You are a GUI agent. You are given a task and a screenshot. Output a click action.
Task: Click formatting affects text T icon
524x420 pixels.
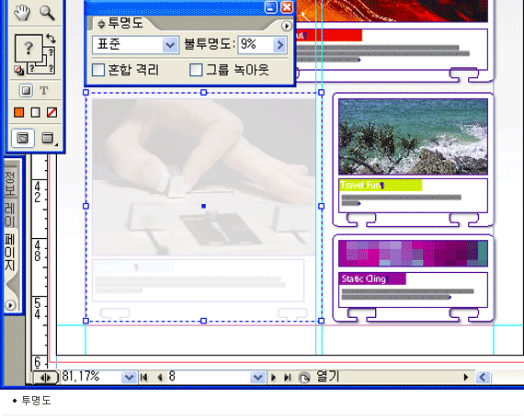[44, 90]
